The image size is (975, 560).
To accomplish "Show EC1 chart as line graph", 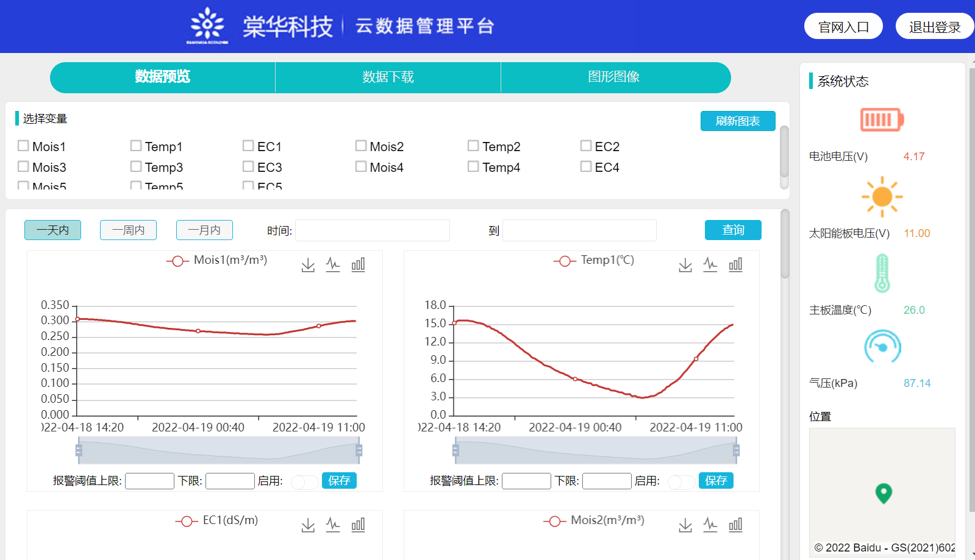I will (x=333, y=525).
